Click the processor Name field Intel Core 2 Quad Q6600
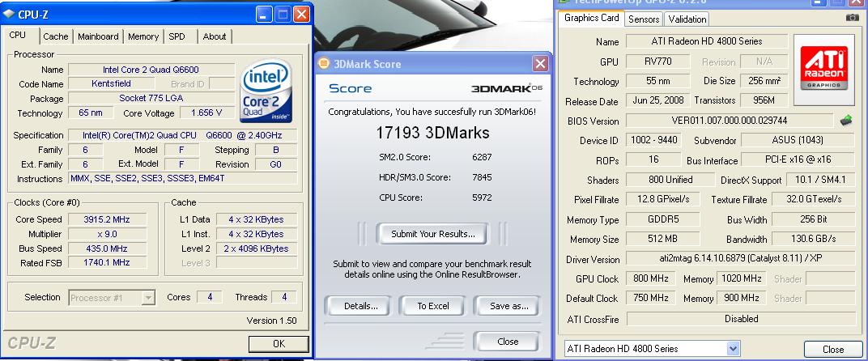Image resolution: width=868 pixels, height=361 pixels. click(151, 70)
